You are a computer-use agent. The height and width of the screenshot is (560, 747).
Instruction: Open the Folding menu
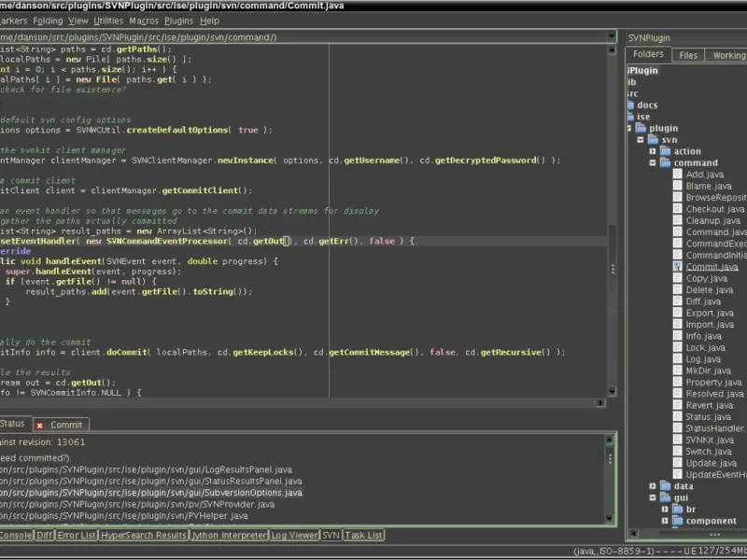point(48,21)
